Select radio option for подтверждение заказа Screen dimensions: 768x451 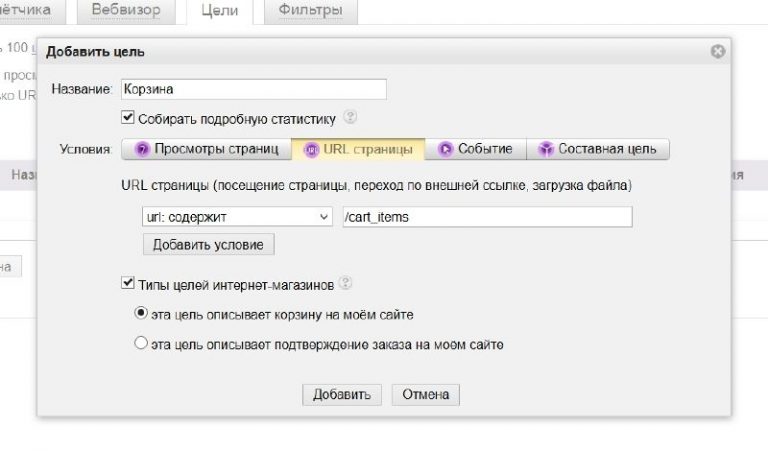tap(141, 343)
